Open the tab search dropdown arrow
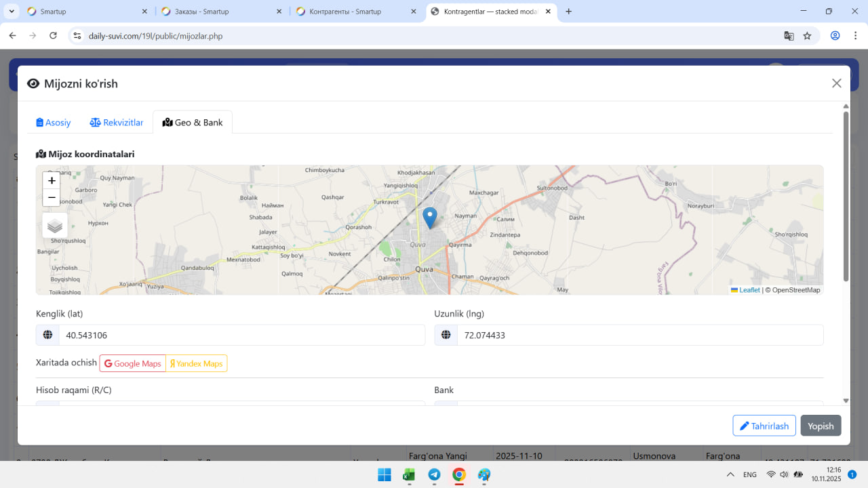This screenshot has height=488, width=868. point(12,12)
